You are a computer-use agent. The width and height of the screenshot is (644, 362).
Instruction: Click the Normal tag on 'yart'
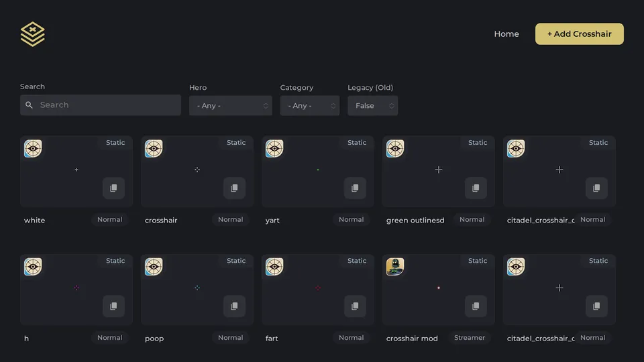tap(351, 220)
